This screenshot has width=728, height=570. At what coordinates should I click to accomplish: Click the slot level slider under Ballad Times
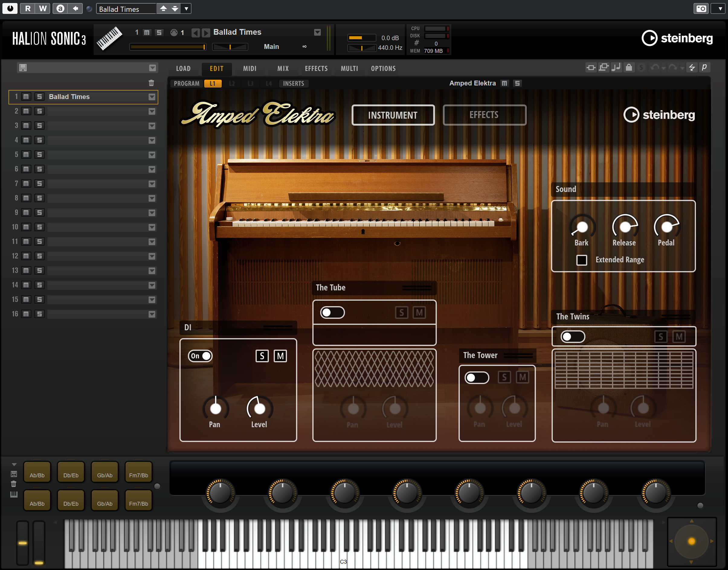click(x=168, y=47)
